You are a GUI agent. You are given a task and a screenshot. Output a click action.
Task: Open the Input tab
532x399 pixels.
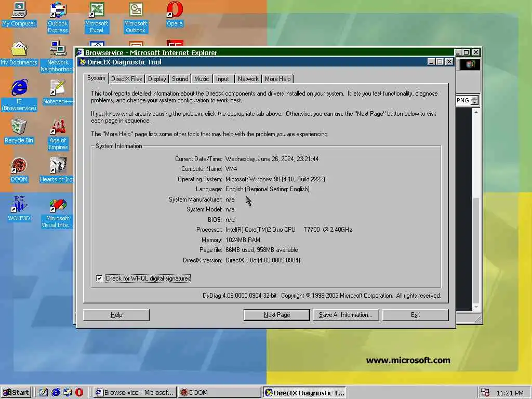point(222,79)
